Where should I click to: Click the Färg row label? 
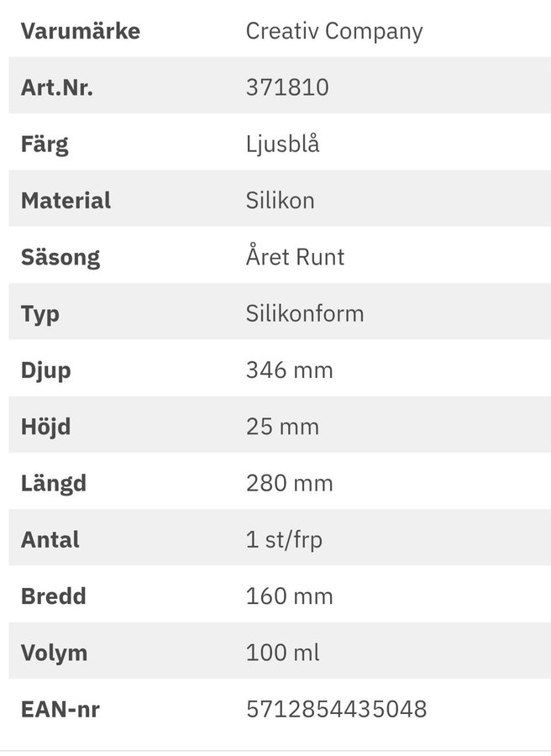(45, 144)
